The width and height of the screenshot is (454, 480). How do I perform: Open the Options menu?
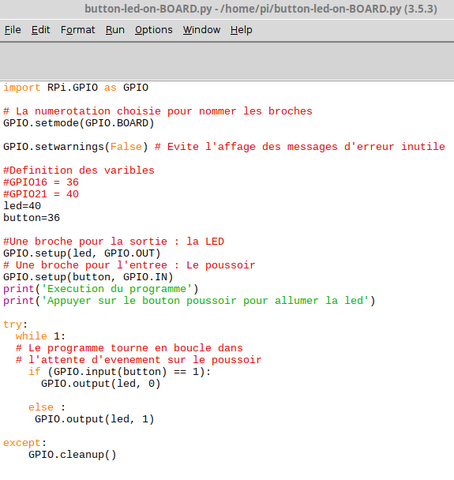point(154,30)
